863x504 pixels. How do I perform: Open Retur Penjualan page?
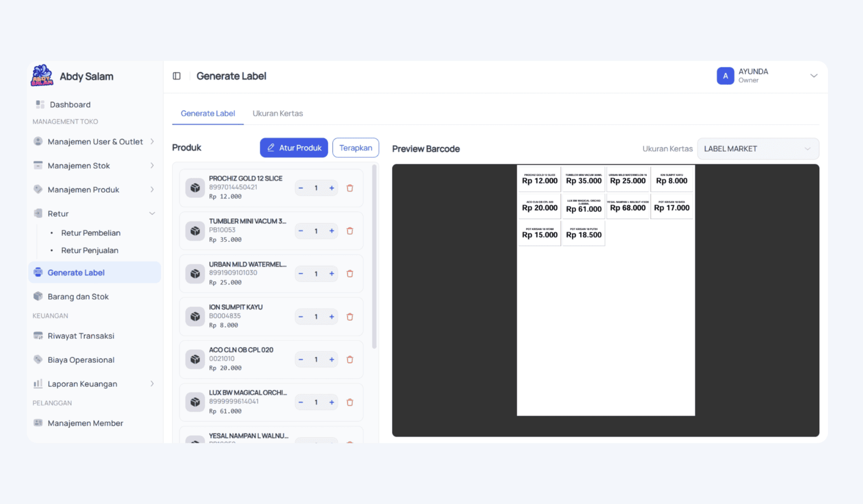90,251
